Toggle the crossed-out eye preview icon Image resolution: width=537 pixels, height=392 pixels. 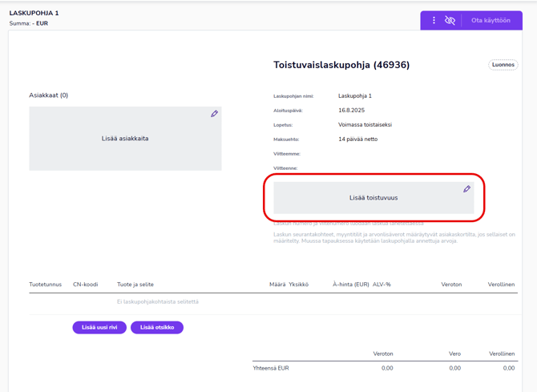click(x=450, y=20)
